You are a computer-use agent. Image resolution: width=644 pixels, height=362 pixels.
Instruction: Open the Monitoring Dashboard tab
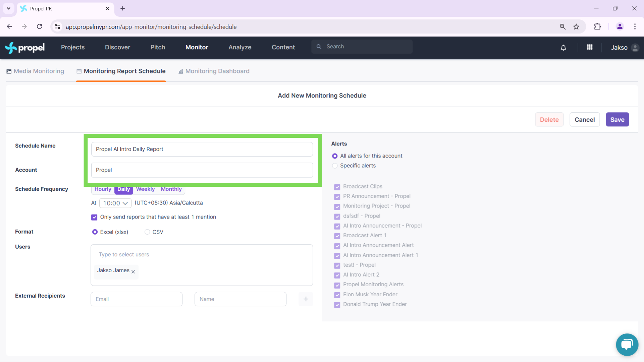214,71
